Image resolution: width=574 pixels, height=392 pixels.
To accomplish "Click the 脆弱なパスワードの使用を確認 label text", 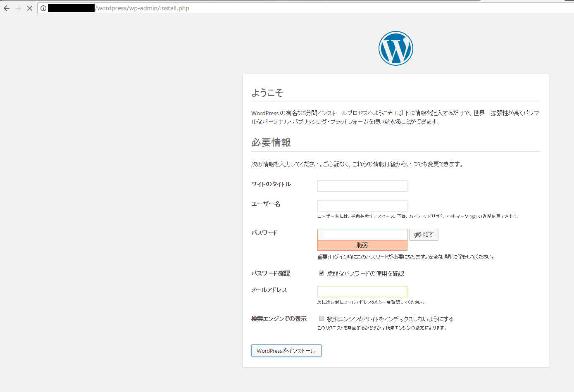I will click(x=366, y=273).
